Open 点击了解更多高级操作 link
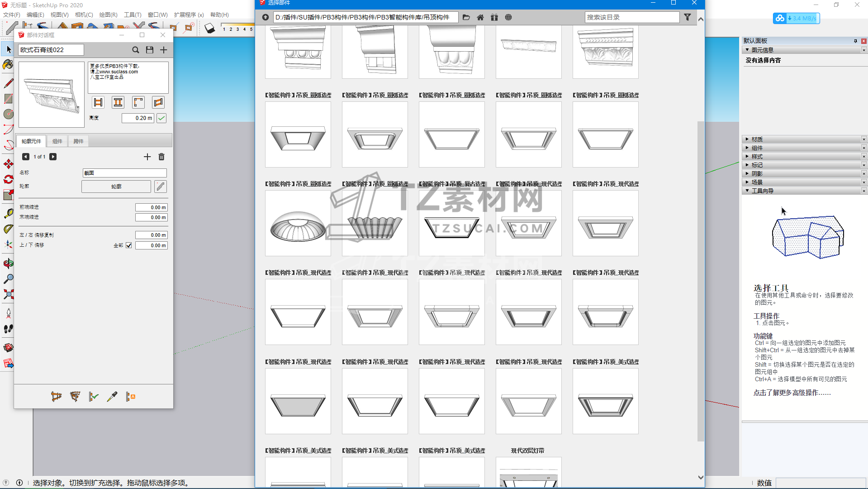The width and height of the screenshot is (868, 489). [792, 393]
